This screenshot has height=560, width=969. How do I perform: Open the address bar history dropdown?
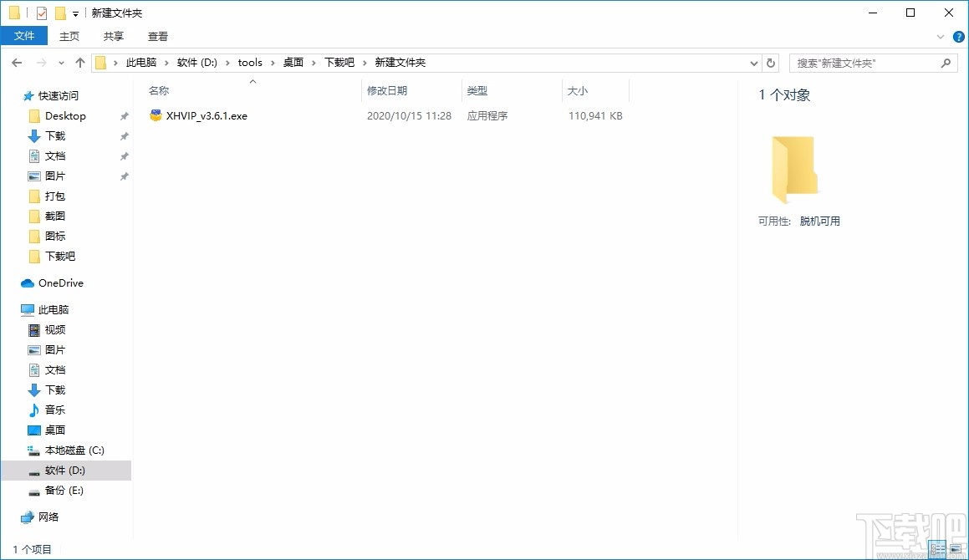(753, 63)
